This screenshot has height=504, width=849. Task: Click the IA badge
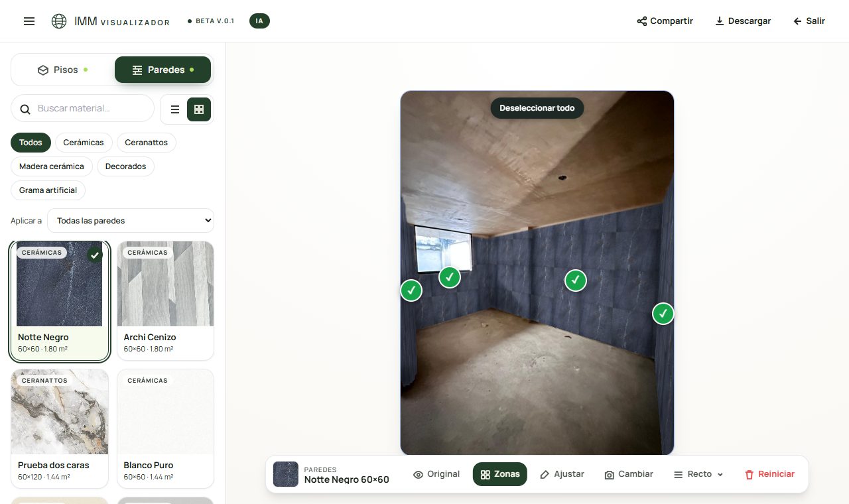[x=259, y=21]
